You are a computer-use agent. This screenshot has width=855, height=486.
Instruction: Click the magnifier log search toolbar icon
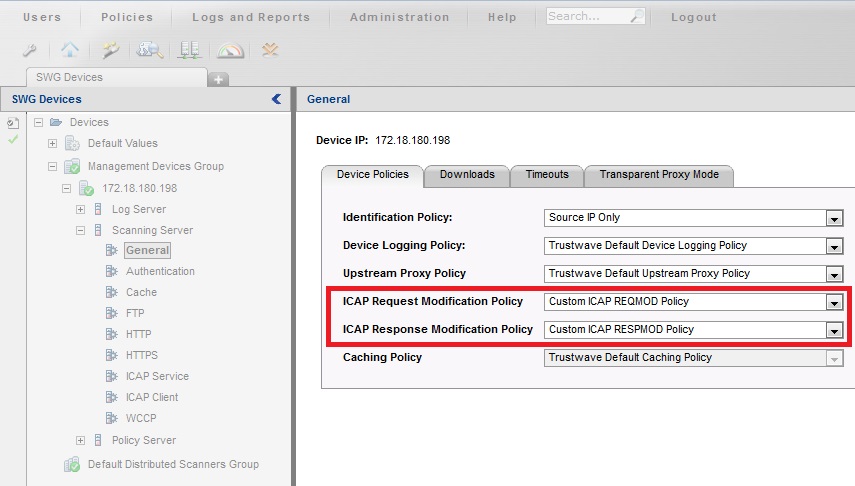point(150,50)
